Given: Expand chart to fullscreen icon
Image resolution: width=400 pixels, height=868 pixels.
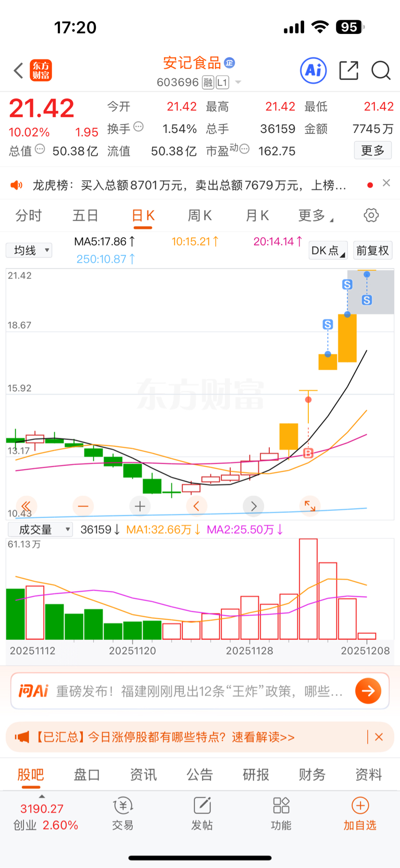Looking at the screenshot, I should tap(310, 506).
